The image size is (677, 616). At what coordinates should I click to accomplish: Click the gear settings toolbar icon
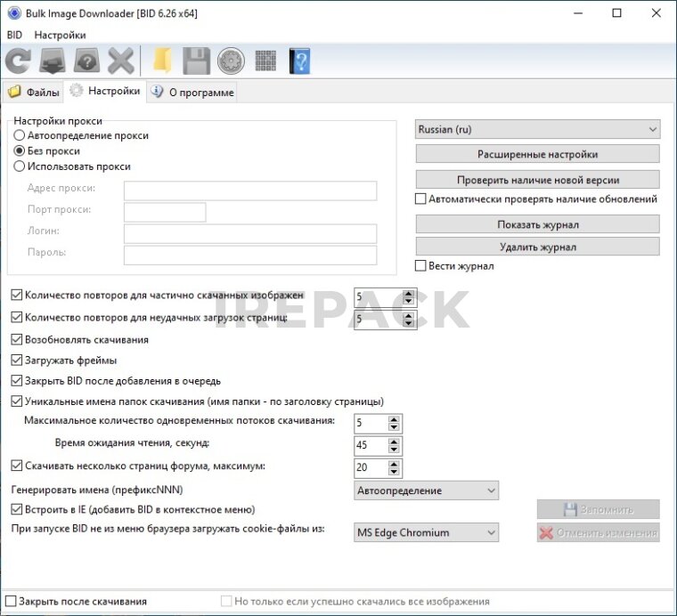[x=230, y=61]
